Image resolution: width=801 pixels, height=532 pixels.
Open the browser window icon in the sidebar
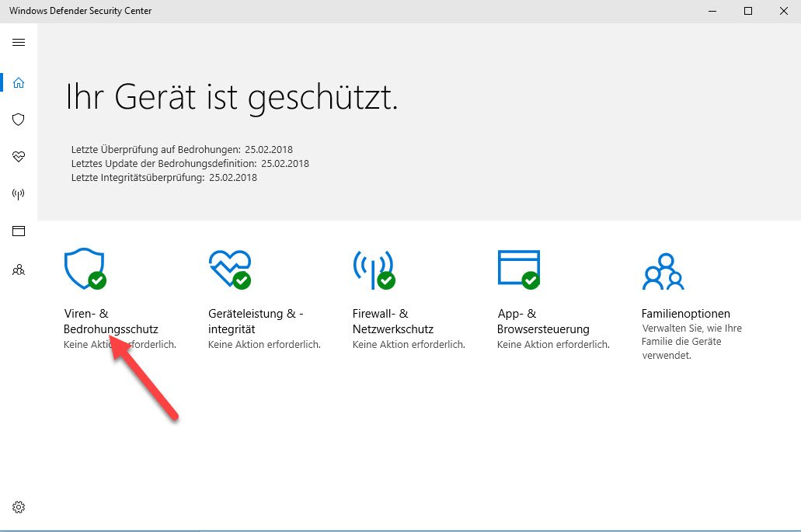pyautogui.click(x=19, y=231)
